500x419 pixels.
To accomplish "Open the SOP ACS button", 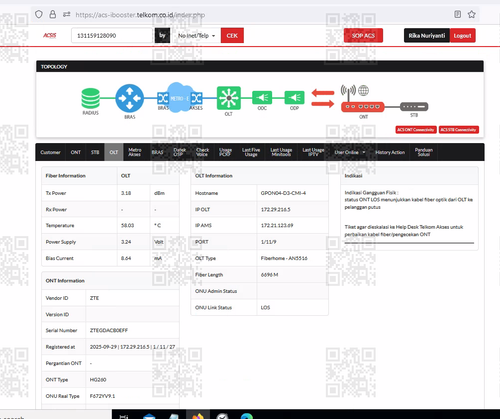I will coord(363,36).
